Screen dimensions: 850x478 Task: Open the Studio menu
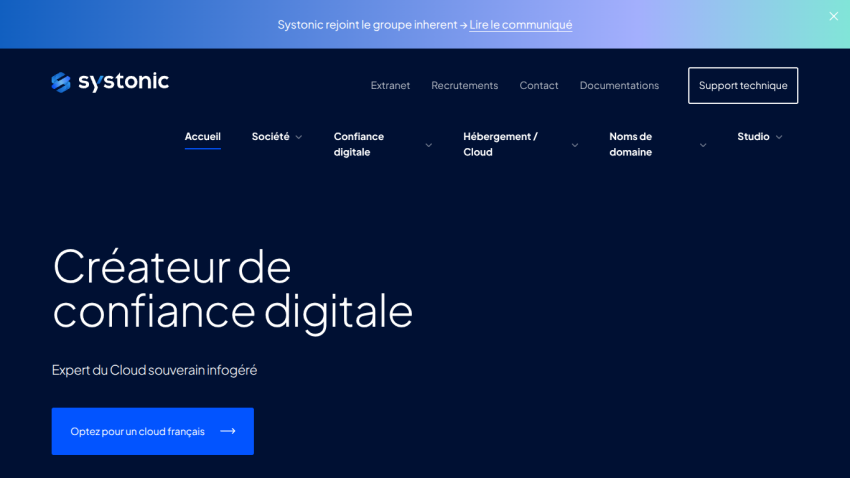(753, 137)
